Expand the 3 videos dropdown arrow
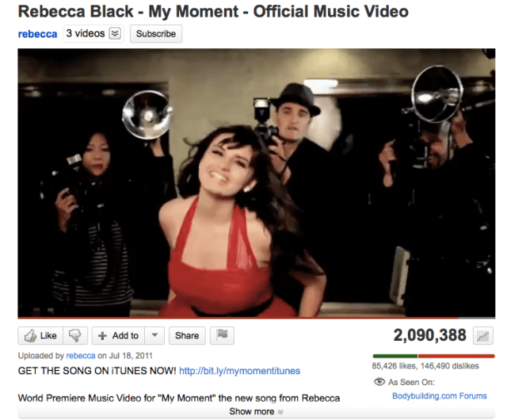 click(x=115, y=33)
